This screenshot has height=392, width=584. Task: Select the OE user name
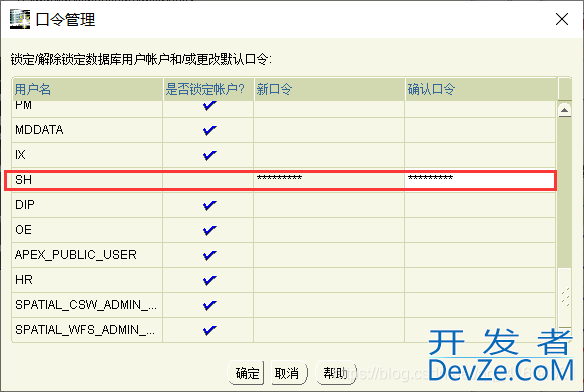click(x=23, y=230)
